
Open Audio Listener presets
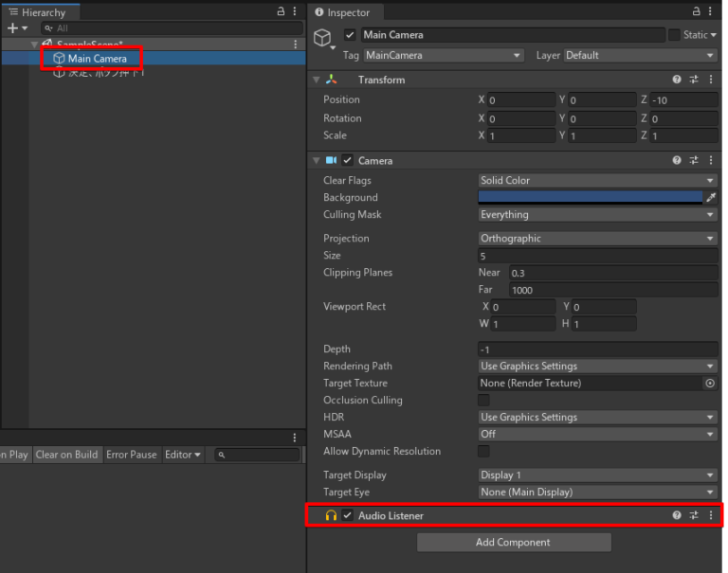694,515
